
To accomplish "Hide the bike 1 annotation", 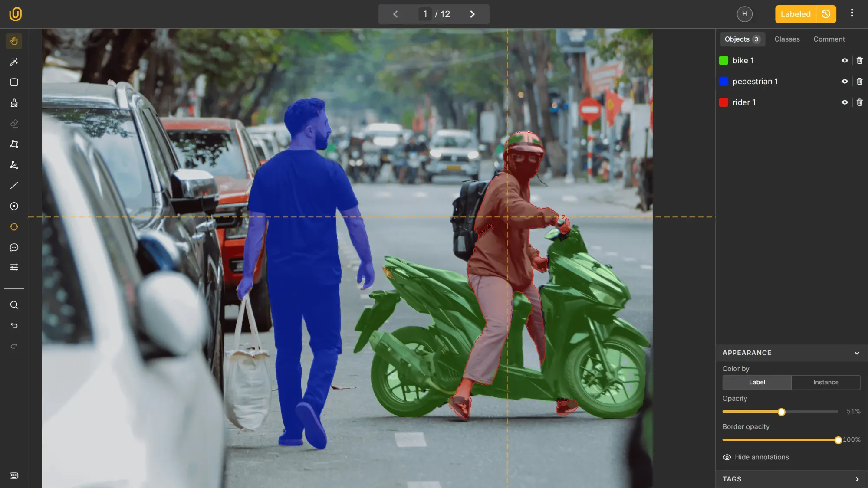I will 845,60.
